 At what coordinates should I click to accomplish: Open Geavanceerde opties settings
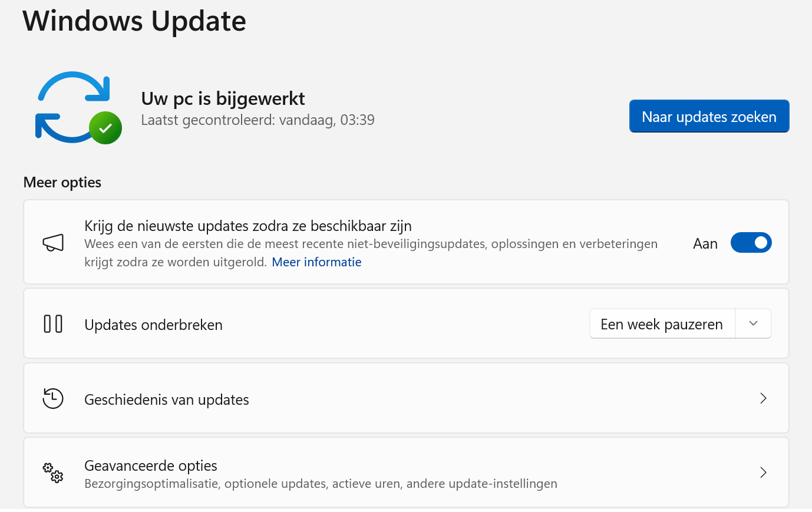406,473
